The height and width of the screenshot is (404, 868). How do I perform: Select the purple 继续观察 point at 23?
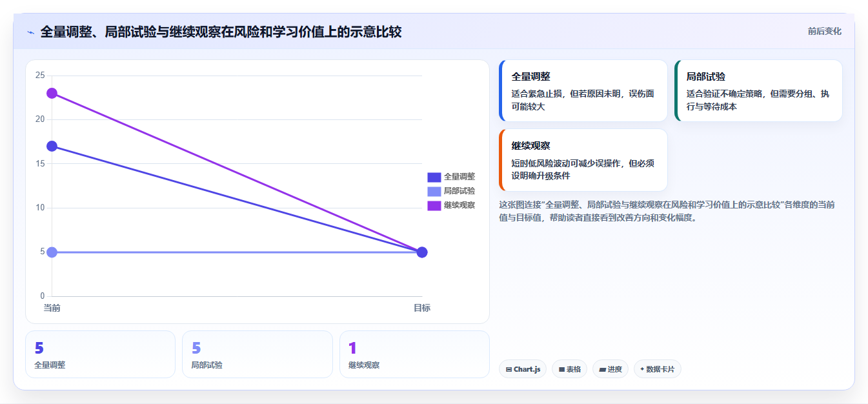[x=52, y=93]
